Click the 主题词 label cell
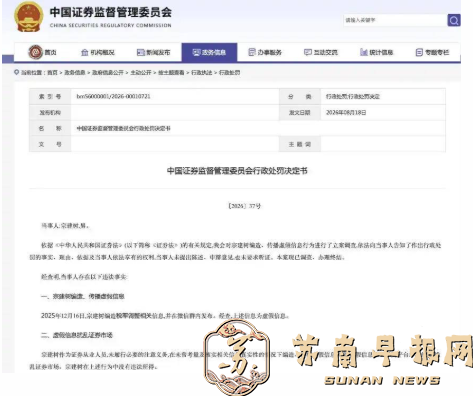The height and width of the screenshot is (396, 473). tap(300, 144)
